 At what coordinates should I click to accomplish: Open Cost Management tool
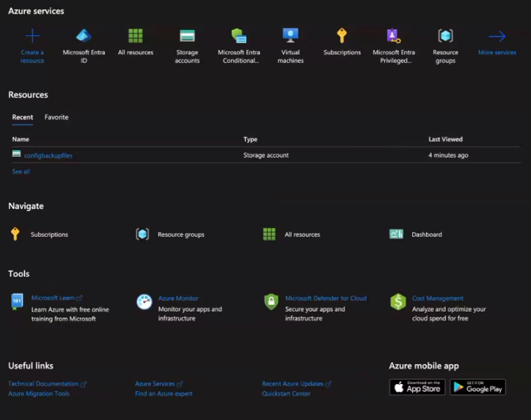(437, 298)
